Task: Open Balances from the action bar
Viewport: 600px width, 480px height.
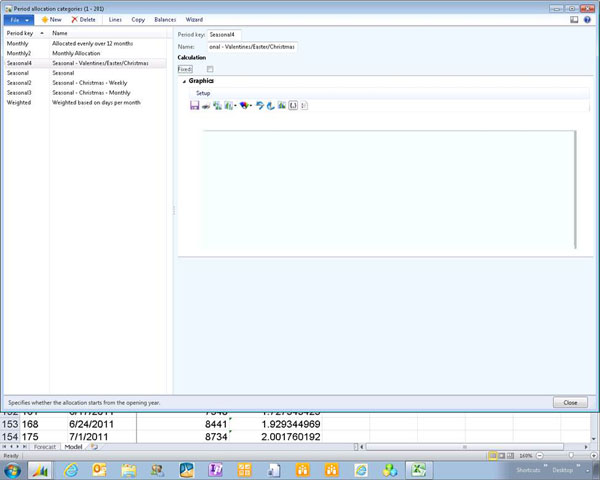Action: [x=165, y=20]
